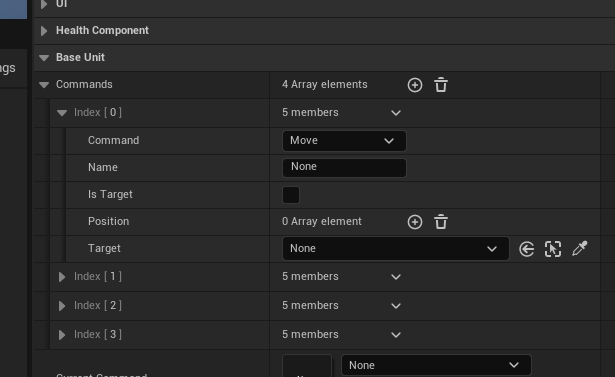
Task: Use selected asset arrow for Target
Action: point(526,249)
